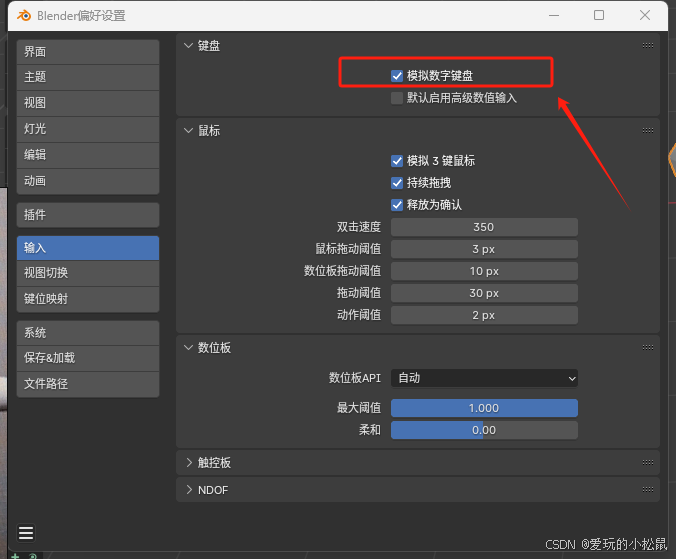This screenshot has width=676, height=559.
Task: Click the 鼠标 panel drag grip dots
Action: [x=648, y=130]
